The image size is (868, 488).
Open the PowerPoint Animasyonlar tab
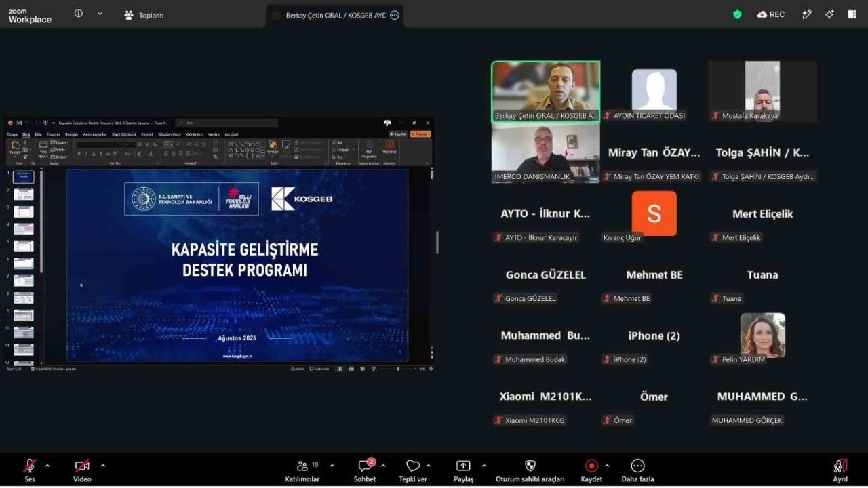pos(95,134)
